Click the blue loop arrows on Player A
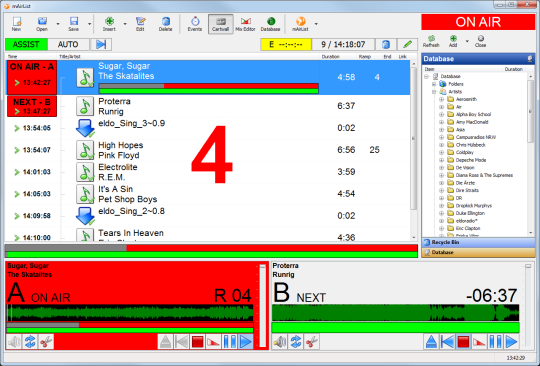The height and width of the screenshot is (366, 540). (x=30, y=342)
